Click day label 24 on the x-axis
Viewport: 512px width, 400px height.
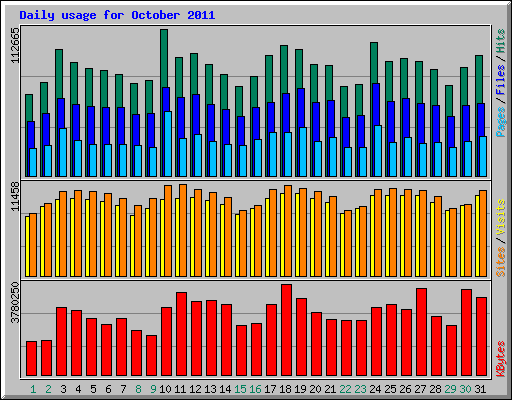pos(375,389)
